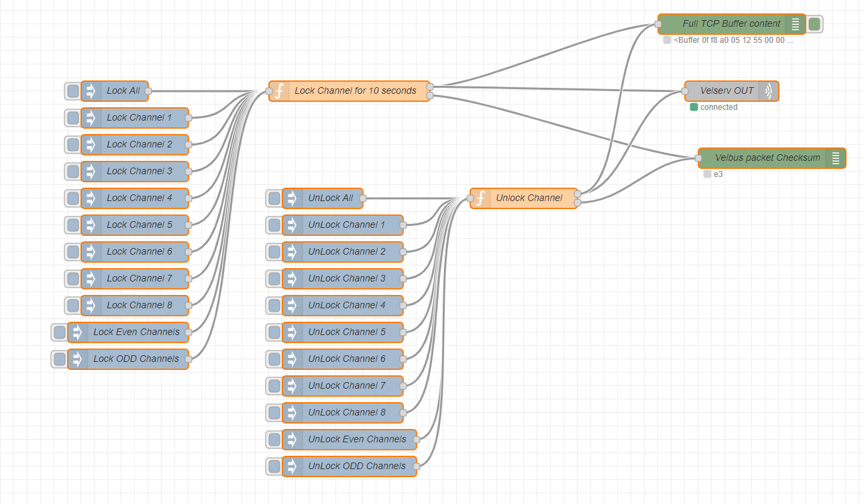Select the Lock Even Channels node
The width and height of the screenshot is (864, 504).
[x=128, y=332]
